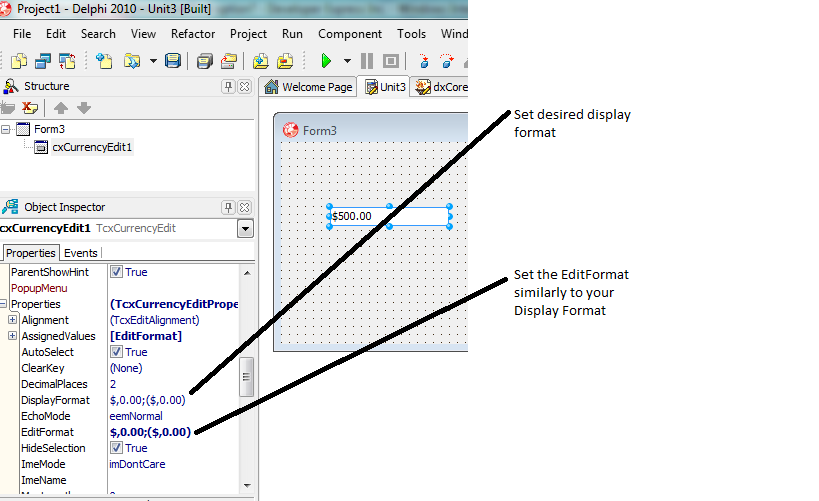Click the Pause toolbar icon

click(x=367, y=61)
